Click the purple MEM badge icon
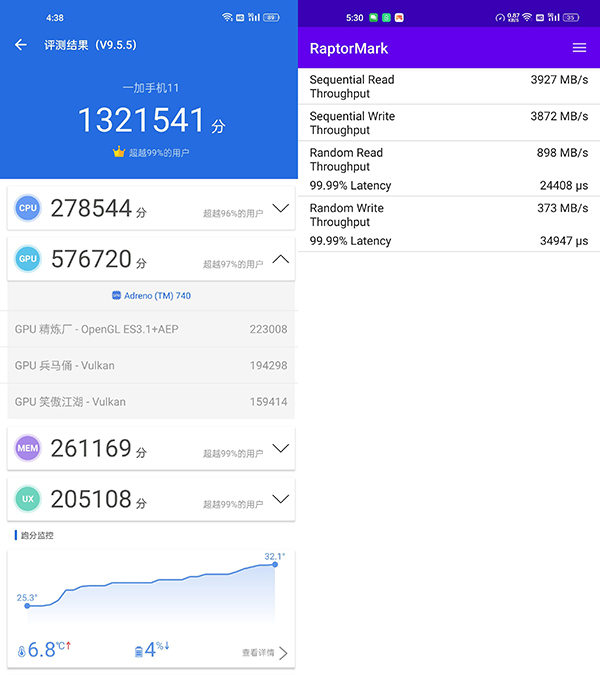600x675 pixels. 28,449
